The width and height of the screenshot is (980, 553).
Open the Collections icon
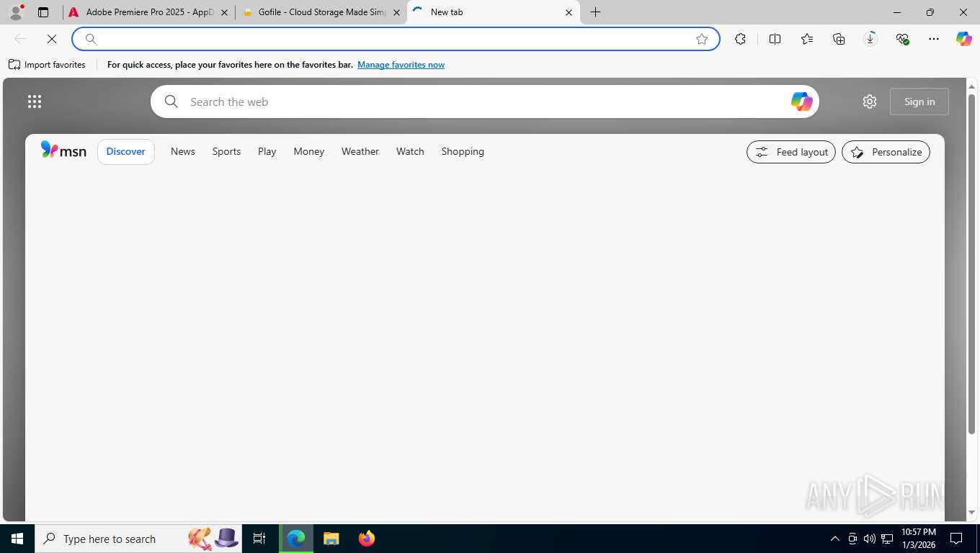click(x=839, y=39)
